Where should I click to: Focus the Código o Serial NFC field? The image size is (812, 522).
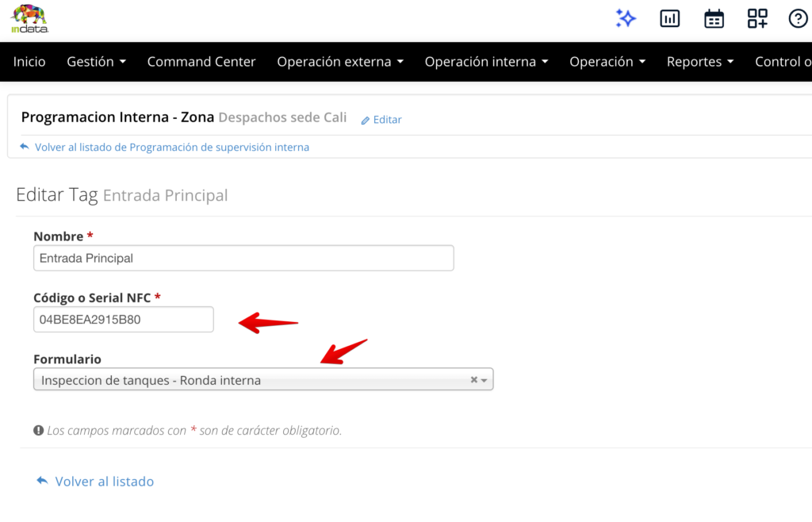point(123,320)
